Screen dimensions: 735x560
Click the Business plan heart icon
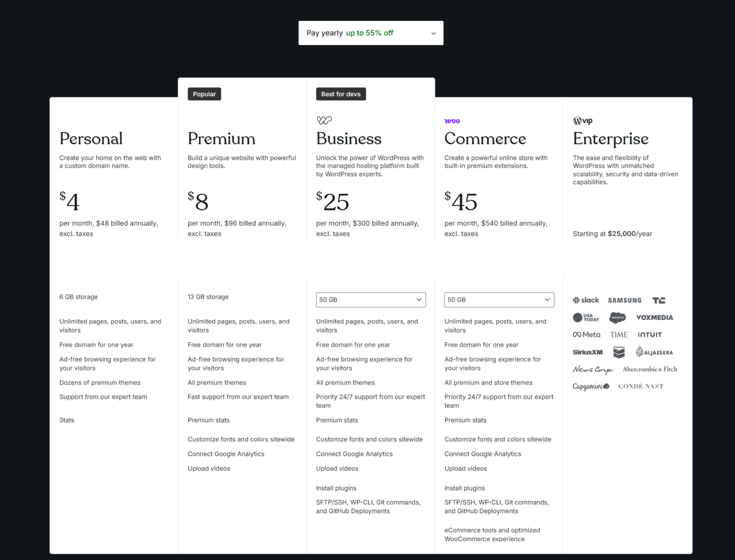[324, 120]
